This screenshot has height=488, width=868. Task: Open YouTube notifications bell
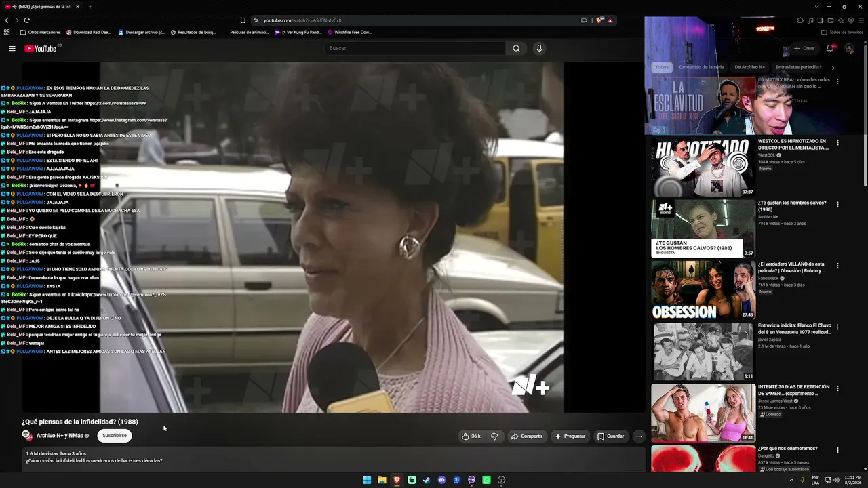830,48
